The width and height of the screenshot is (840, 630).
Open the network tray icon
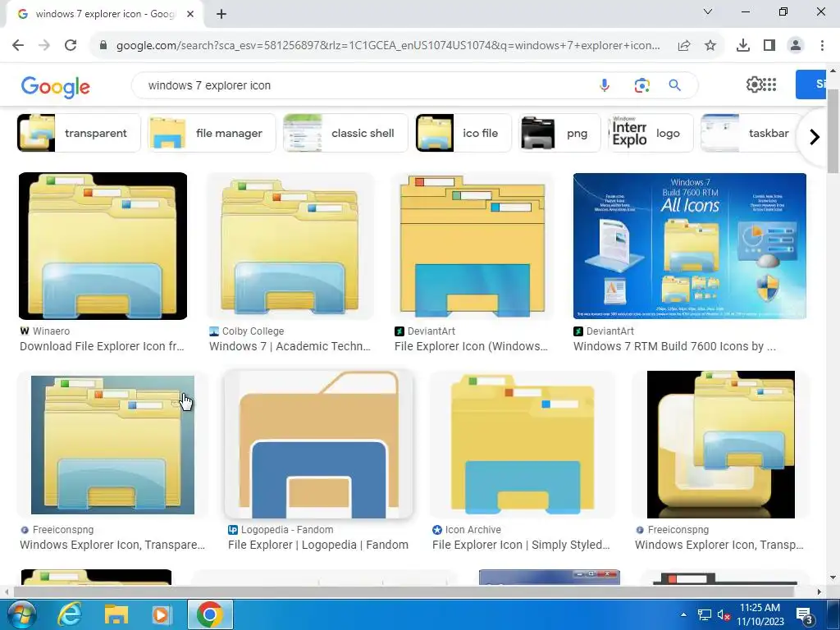pyautogui.click(x=704, y=614)
